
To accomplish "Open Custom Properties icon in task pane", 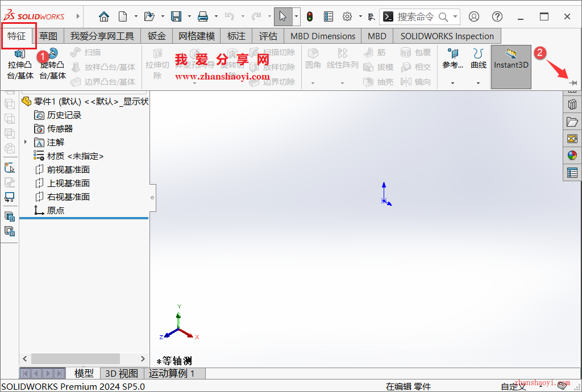I will (x=572, y=173).
